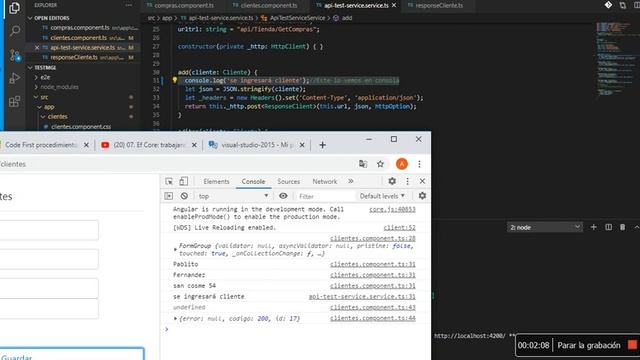Open the Default levels dropdown
The image size is (640, 360).
pyautogui.click(x=382, y=196)
